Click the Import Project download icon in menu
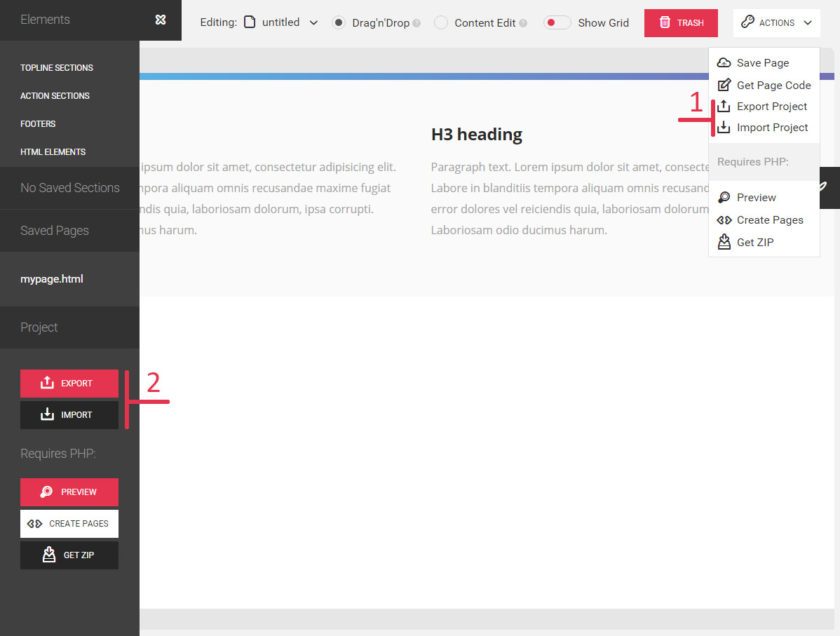840x636 pixels. (x=724, y=128)
